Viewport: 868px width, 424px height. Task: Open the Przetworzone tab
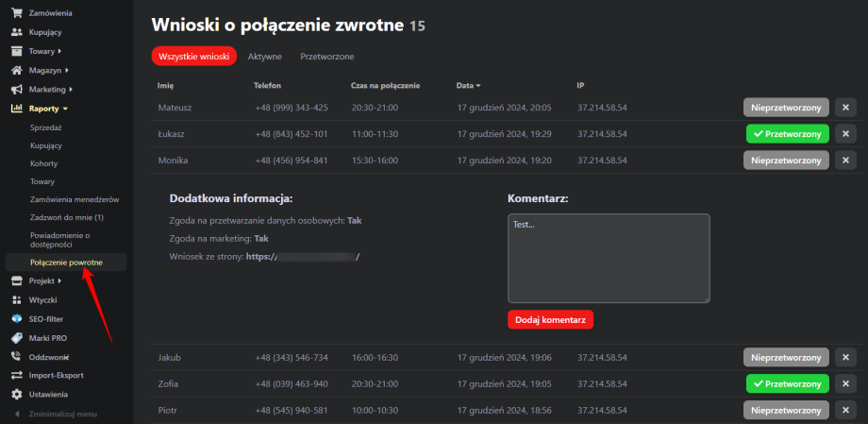327,57
